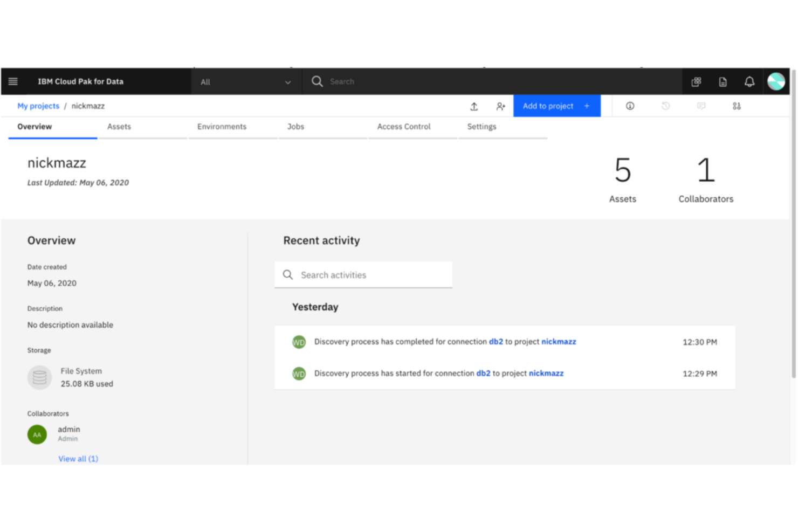Viewport: 798px width, 532px height.
Task: Open the version history icon
Action: pyautogui.click(x=666, y=106)
